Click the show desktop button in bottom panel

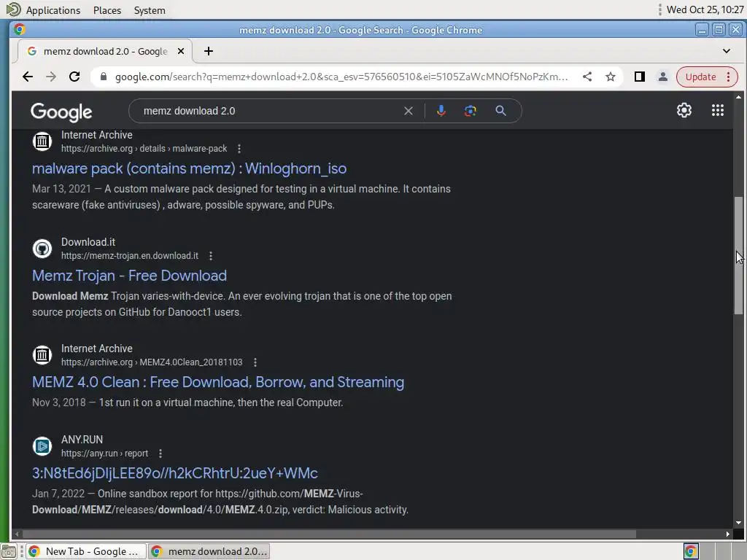(x=9, y=552)
